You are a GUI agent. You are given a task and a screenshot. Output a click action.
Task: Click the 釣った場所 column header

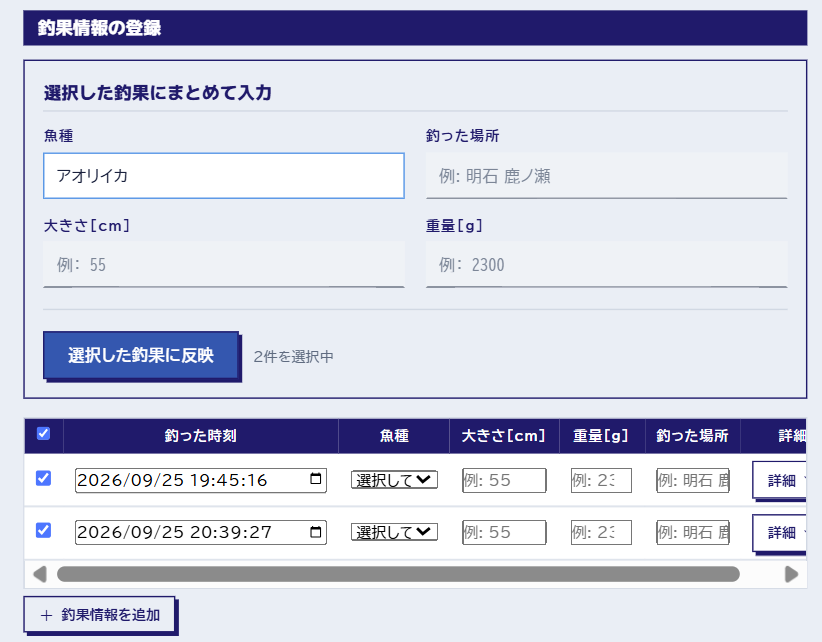click(693, 436)
